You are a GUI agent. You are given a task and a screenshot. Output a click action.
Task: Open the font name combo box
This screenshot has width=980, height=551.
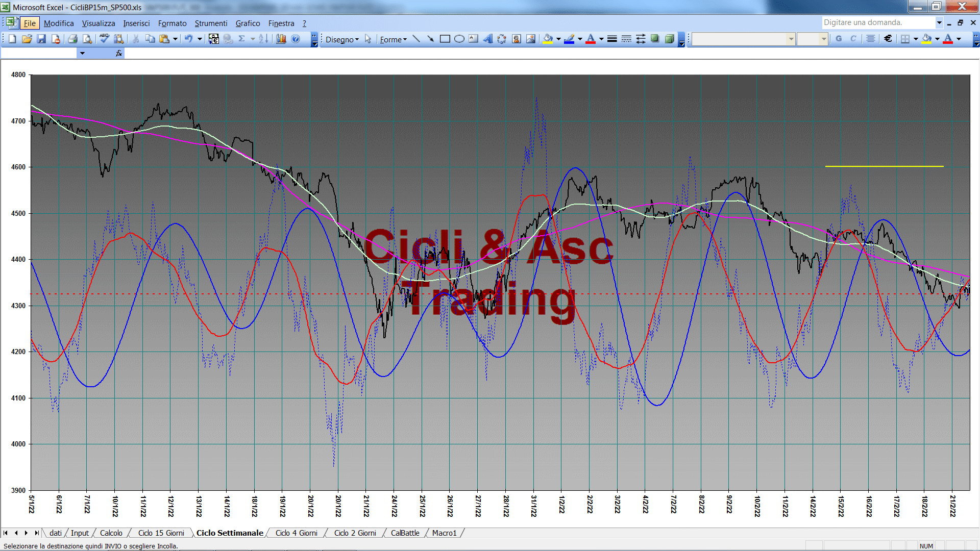pos(744,39)
